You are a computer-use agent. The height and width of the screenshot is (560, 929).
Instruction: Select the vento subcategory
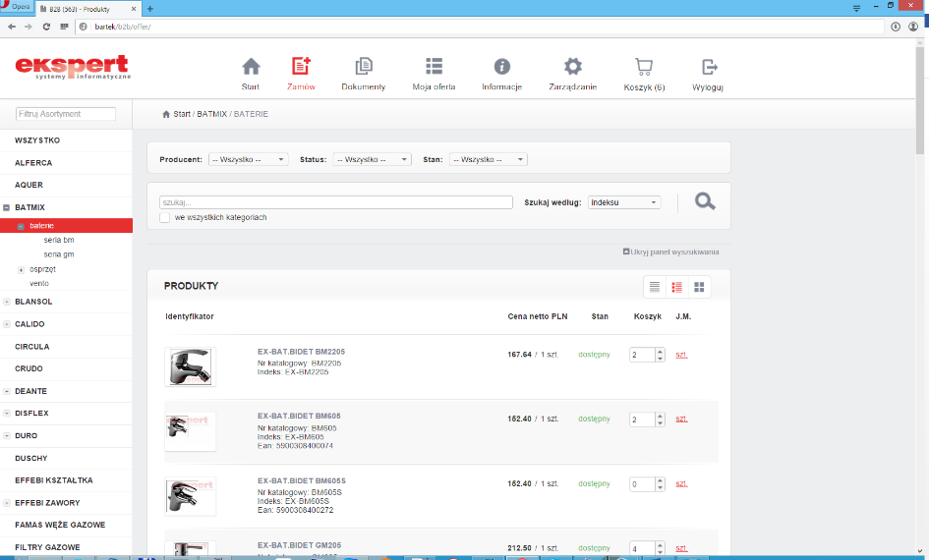click(39, 284)
